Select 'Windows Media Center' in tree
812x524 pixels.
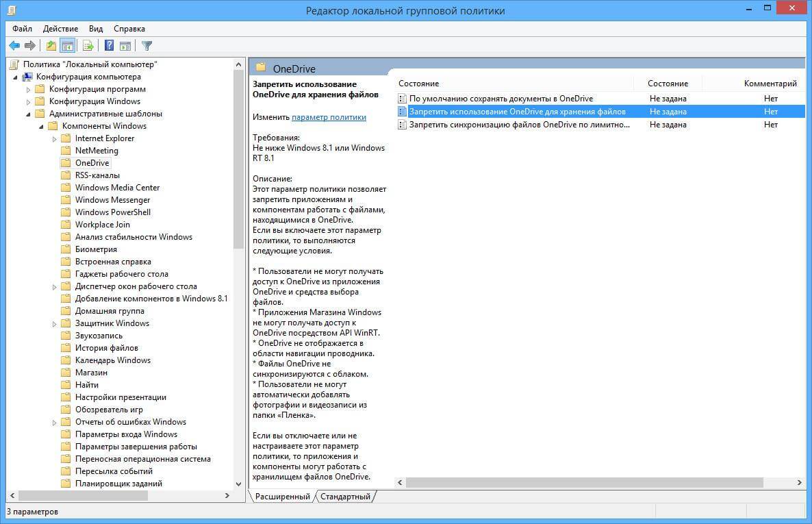(x=118, y=188)
